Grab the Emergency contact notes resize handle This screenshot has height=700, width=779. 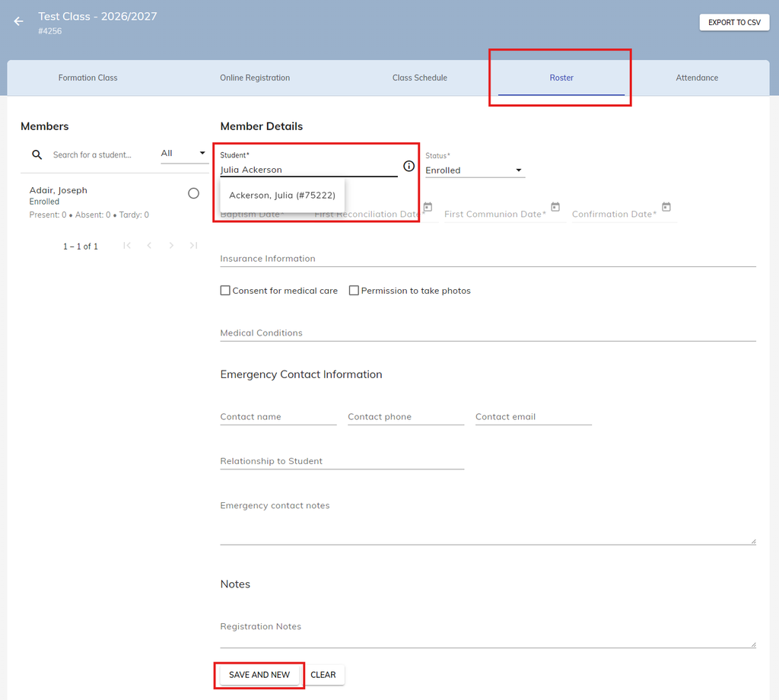[753, 542]
